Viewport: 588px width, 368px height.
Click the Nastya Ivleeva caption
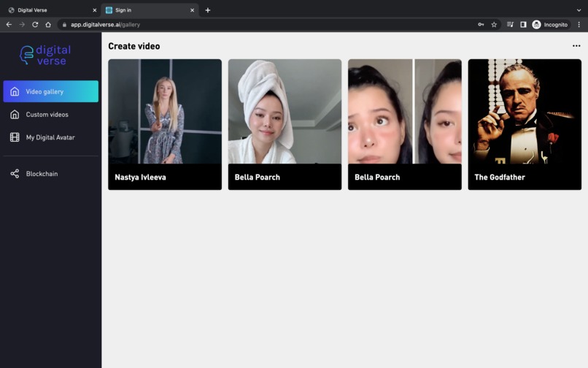point(140,177)
